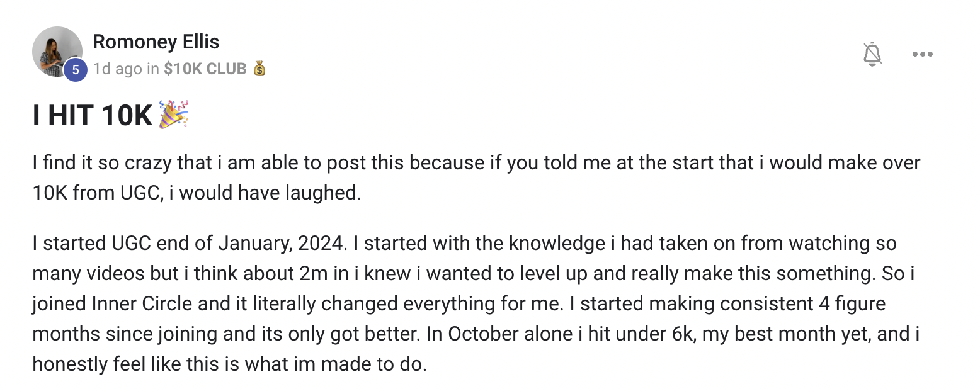Click the first paragraph starting "I find it"
Screen dimensions: 980x389
pyautogui.click(x=476, y=178)
